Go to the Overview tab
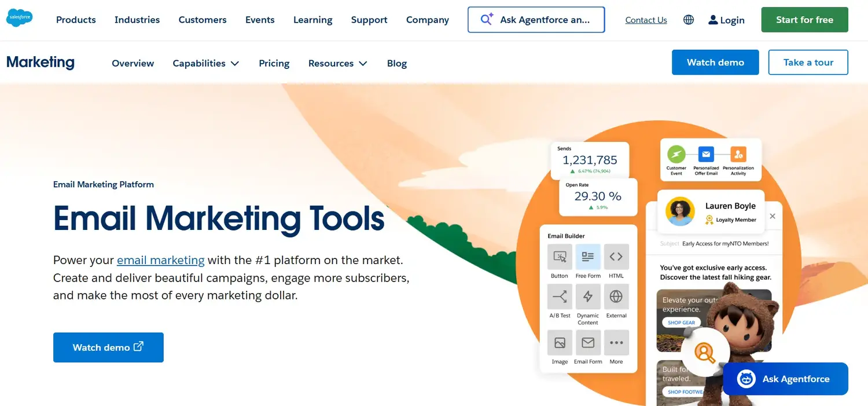The width and height of the screenshot is (868, 406). 133,63
